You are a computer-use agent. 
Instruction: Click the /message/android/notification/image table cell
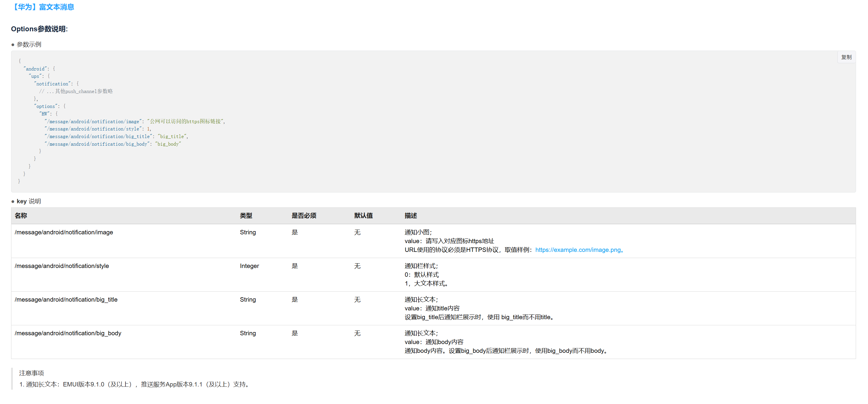point(64,233)
